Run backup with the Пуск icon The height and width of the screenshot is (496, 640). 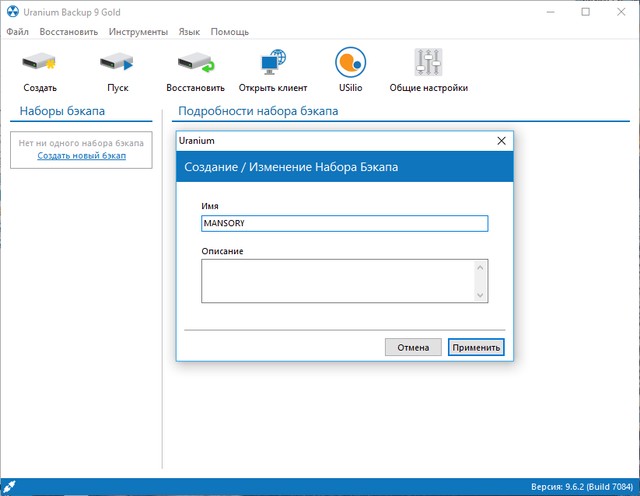117,62
